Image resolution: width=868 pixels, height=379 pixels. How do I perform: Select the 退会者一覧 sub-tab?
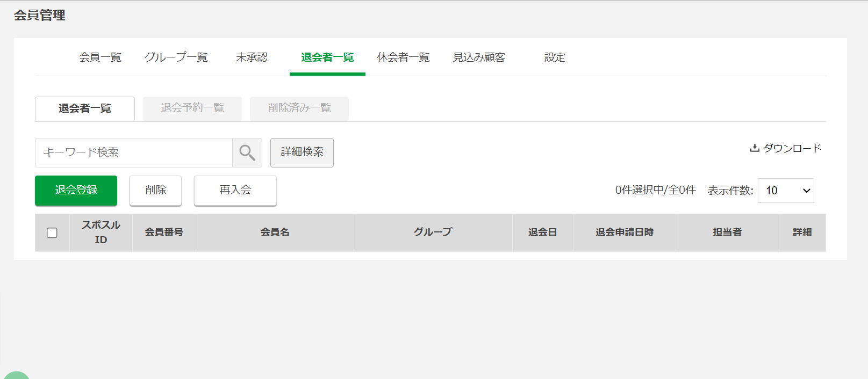click(85, 108)
